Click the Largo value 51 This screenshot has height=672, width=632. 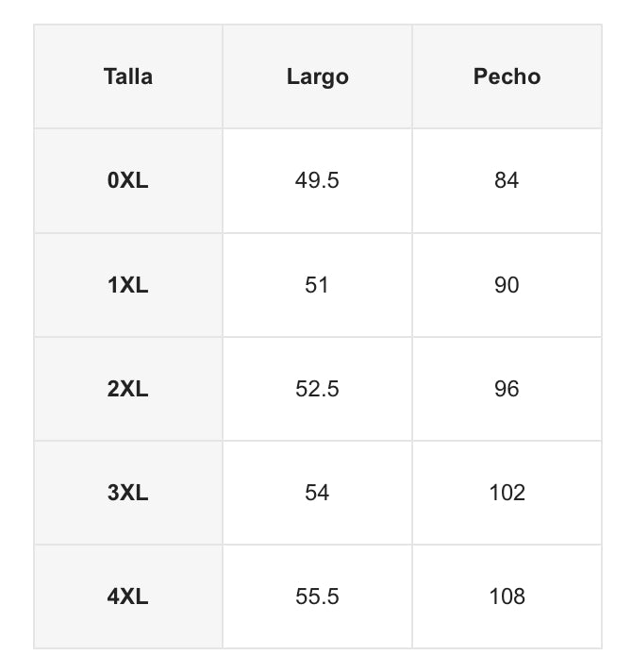(x=317, y=285)
